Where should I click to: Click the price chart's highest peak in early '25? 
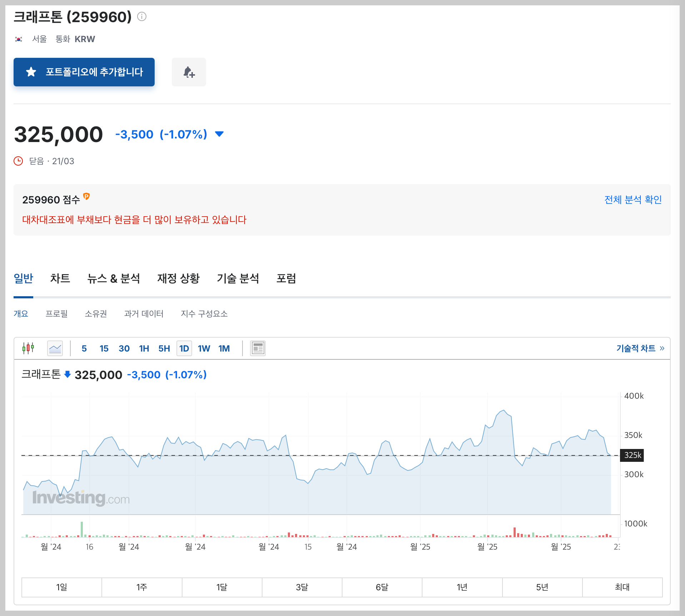point(504,410)
